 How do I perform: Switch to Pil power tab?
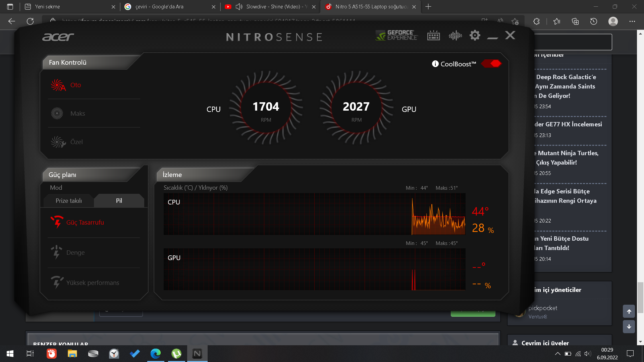119,200
